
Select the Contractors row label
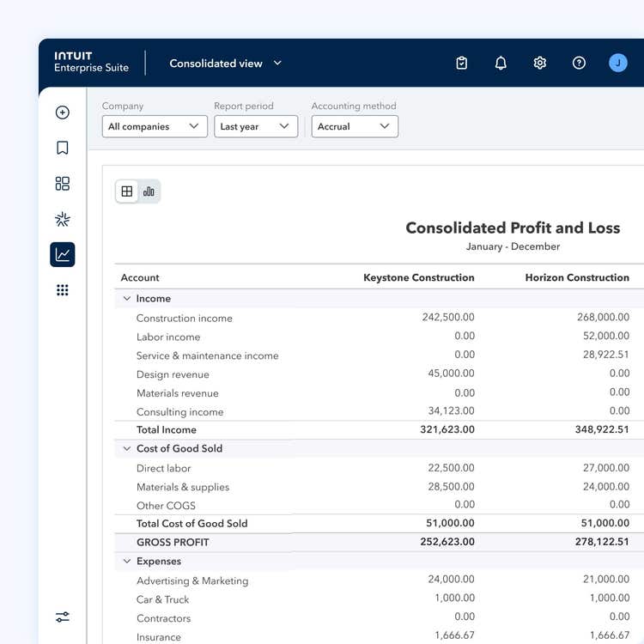click(x=163, y=618)
